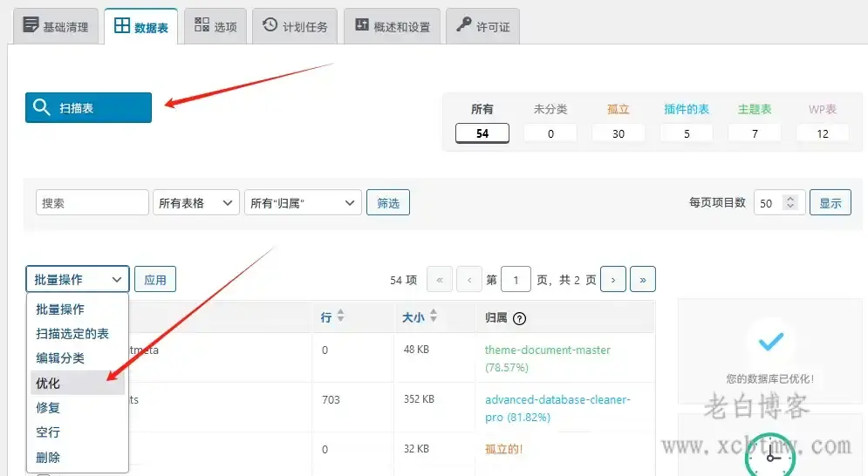Viewport: 868px width, 476px height.
Task: Open the 基础清理 tab
Action: coord(55,26)
